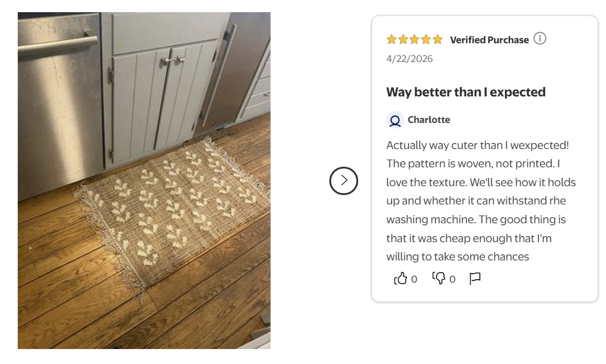This screenshot has width=606, height=364.
Task: Click the unhelpful vote count zero
Action: coord(452,279)
